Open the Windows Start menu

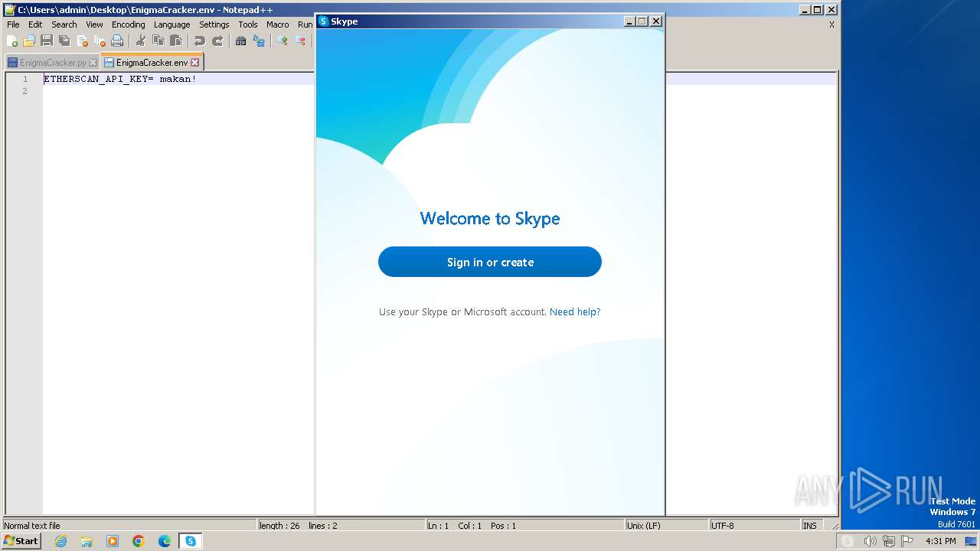21,541
